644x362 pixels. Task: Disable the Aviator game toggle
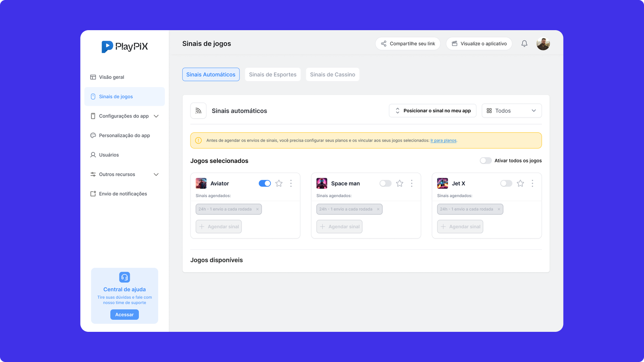[265, 183]
